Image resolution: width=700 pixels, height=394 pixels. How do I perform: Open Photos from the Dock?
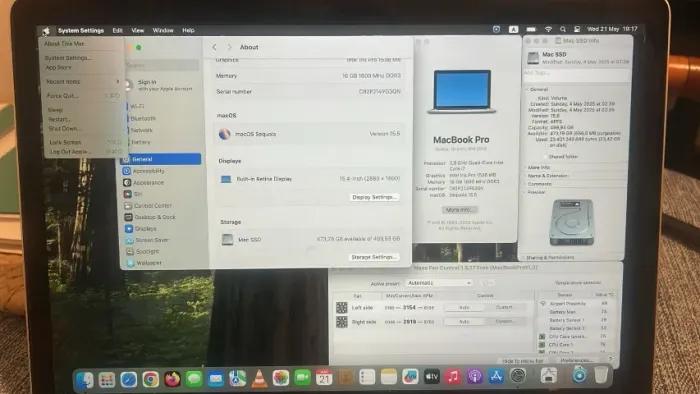(281, 378)
